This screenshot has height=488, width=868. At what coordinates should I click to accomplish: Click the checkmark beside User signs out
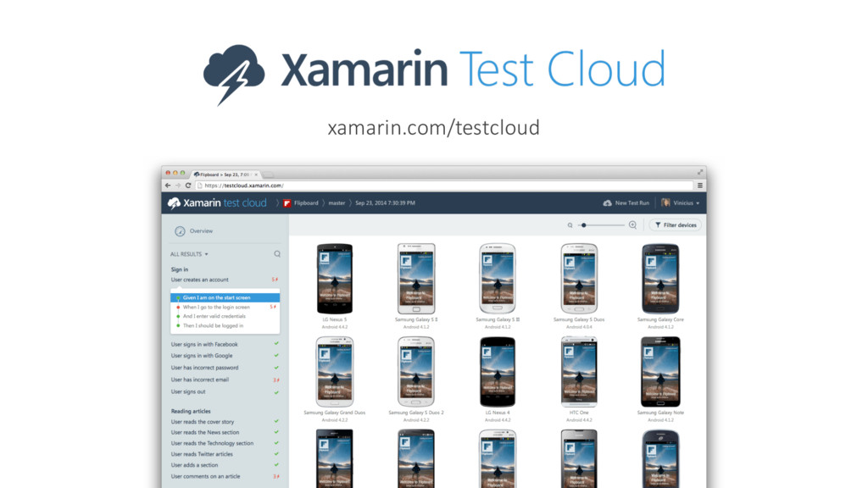click(x=276, y=392)
